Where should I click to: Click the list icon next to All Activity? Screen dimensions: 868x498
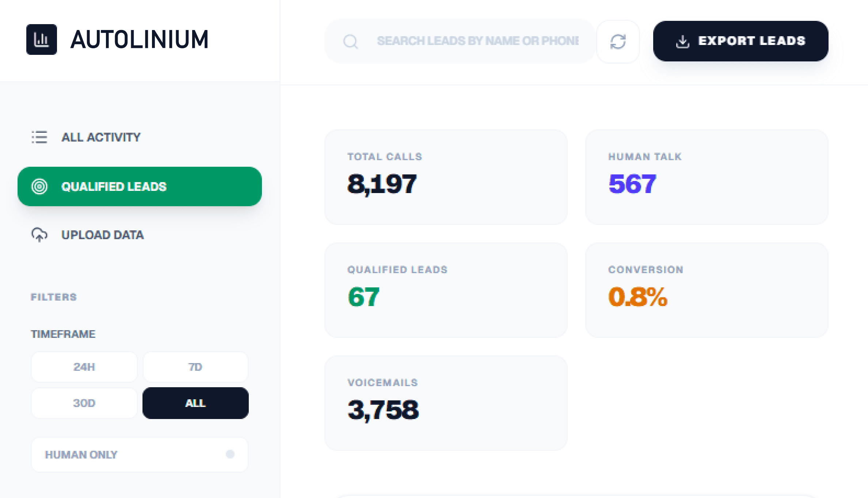point(39,137)
